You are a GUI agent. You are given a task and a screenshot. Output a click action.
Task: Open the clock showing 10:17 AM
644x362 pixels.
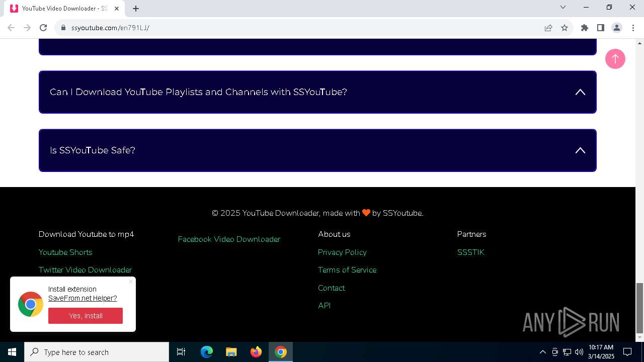pyautogui.click(x=601, y=352)
